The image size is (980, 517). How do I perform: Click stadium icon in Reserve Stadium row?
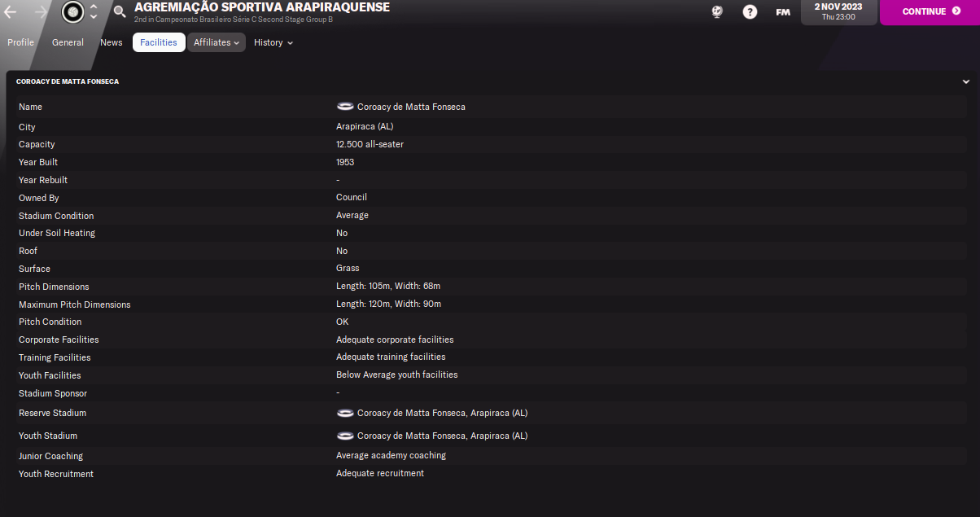pos(345,413)
